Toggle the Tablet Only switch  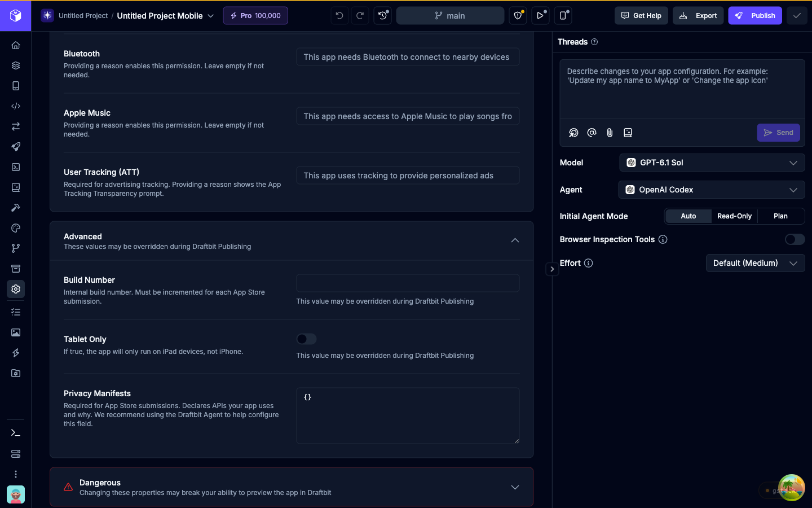coord(307,339)
